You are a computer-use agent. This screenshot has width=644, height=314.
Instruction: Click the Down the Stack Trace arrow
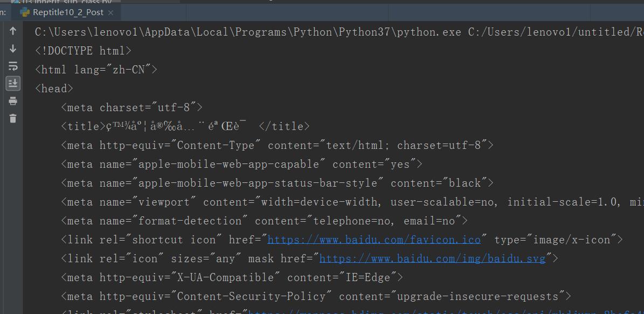tap(13, 49)
